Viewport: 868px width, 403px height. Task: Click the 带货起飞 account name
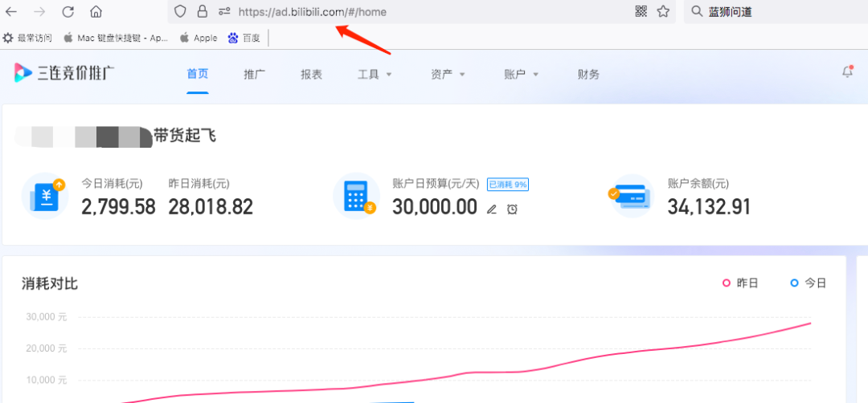tap(185, 136)
